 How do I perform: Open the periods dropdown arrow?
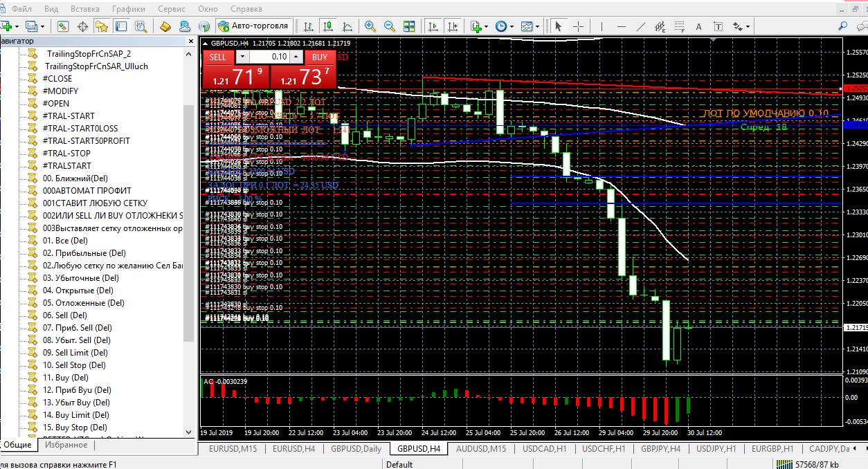(512, 26)
